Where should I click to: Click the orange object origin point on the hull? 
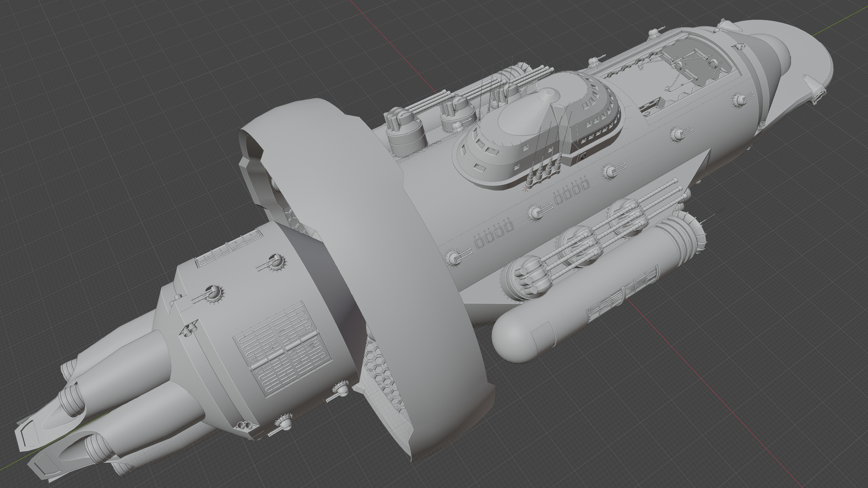click(526, 188)
